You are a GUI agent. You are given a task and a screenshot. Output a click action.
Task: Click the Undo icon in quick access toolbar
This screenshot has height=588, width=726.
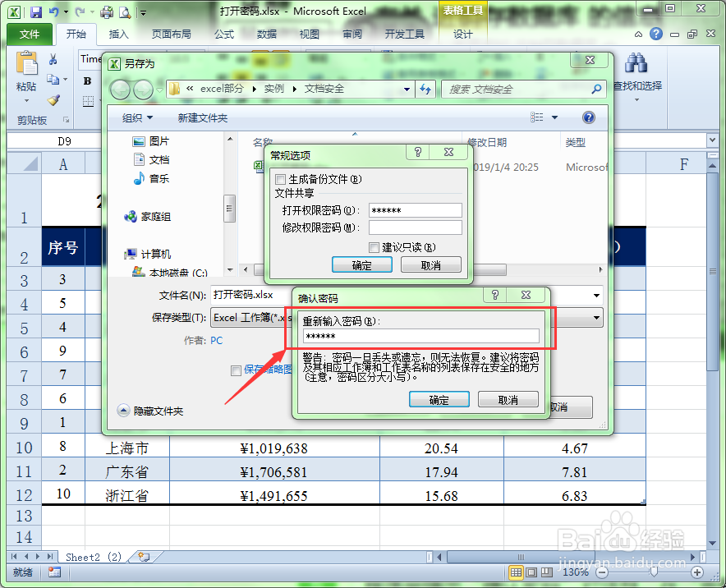pyautogui.click(x=54, y=12)
